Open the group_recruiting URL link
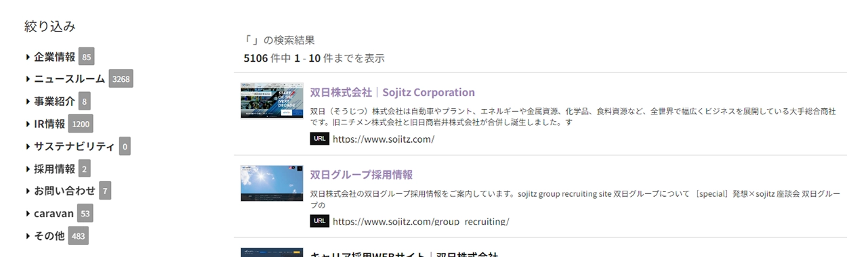 (x=421, y=221)
